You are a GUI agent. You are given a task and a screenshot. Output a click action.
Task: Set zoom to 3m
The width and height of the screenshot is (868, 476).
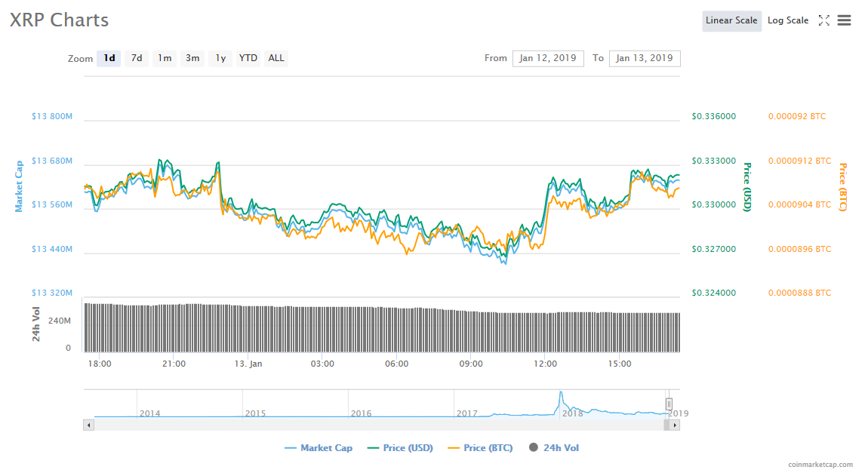point(192,58)
